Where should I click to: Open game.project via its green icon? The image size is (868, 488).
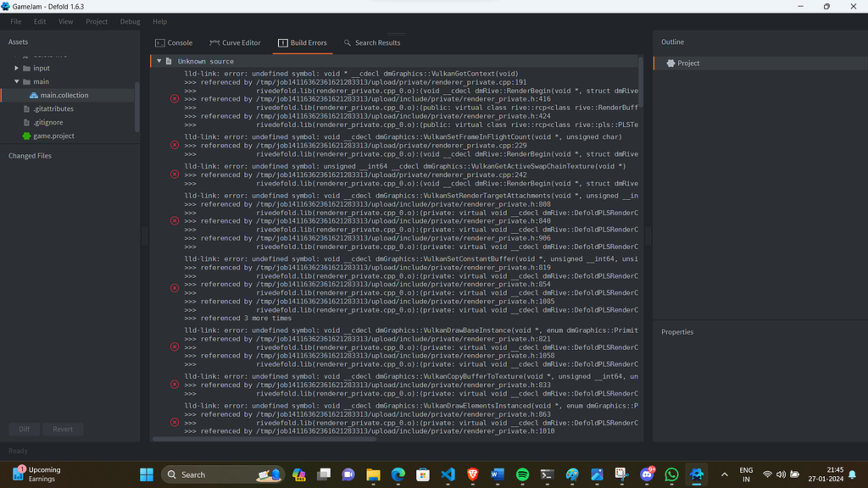click(x=25, y=136)
